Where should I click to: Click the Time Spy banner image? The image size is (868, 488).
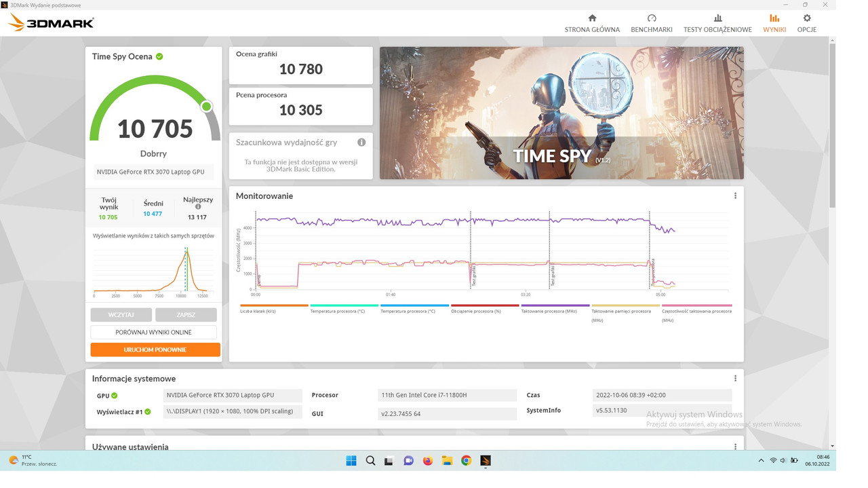[561, 113]
